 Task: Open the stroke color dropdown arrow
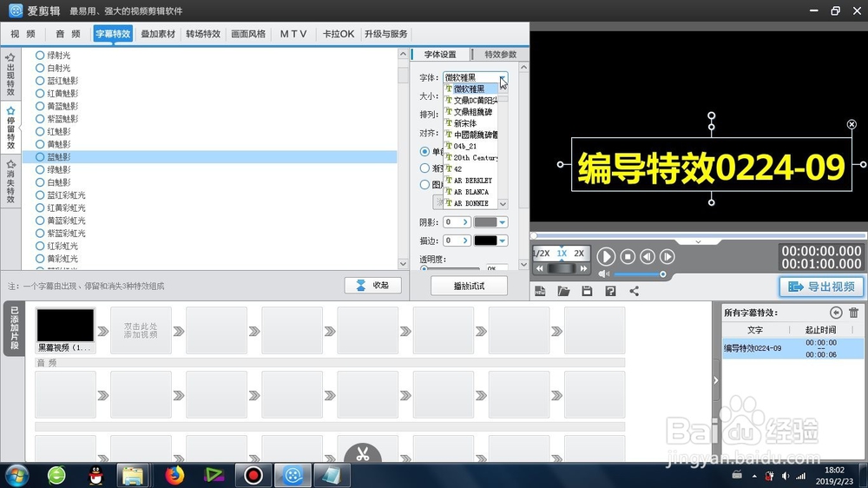(502, 241)
